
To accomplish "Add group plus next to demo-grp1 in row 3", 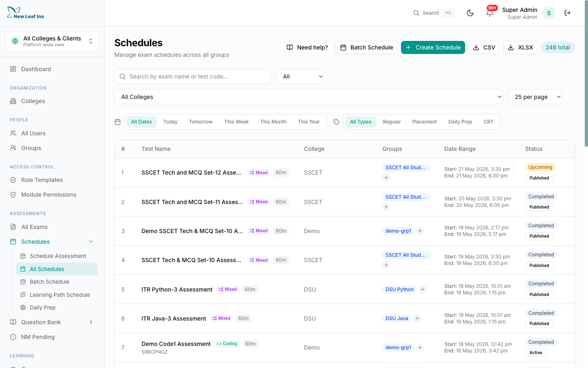I will (420, 231).
